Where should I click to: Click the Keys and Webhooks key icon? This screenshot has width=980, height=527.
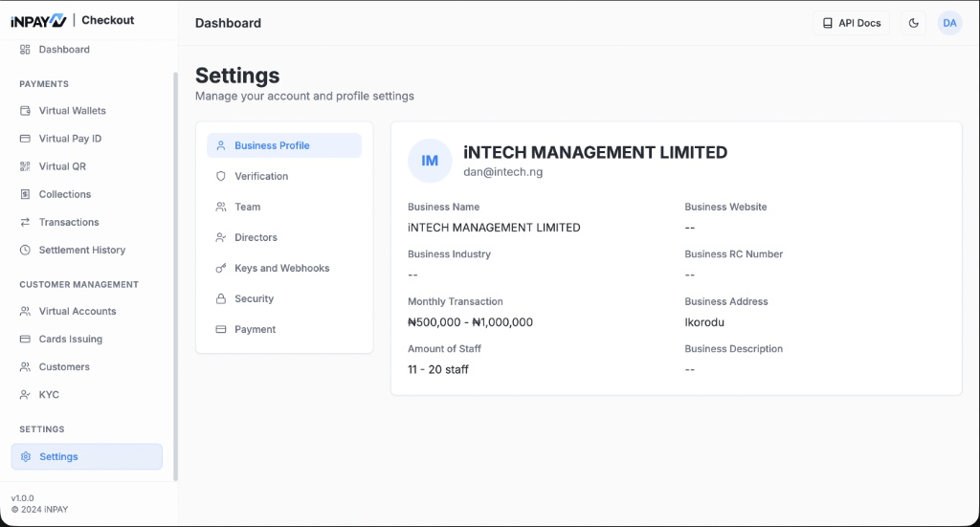pos(221,268)
